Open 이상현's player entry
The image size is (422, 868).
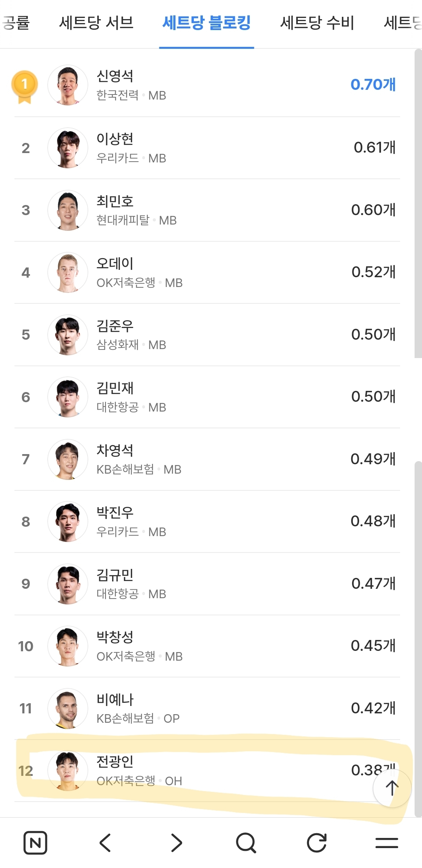coord(115,139)
